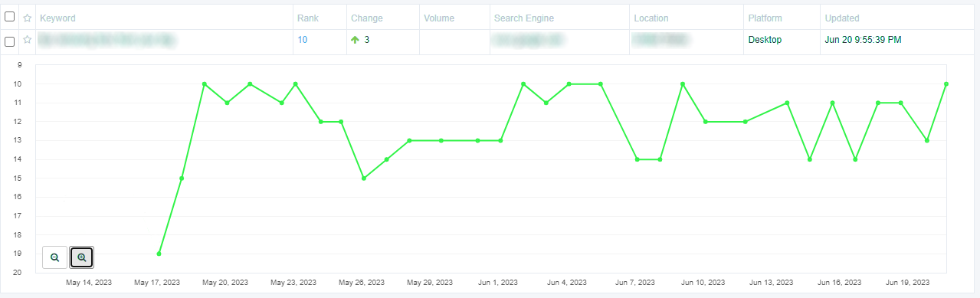Sort by Search Engine column header
Viewport: 980px width, 298px height.
click(524, 18)
